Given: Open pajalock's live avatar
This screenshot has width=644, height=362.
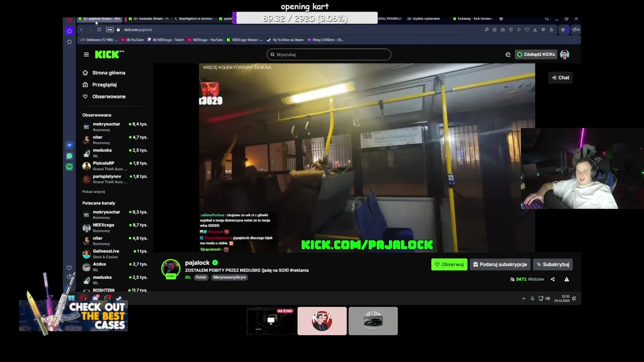Looking at the screenshot, I should tap(171, 269).
